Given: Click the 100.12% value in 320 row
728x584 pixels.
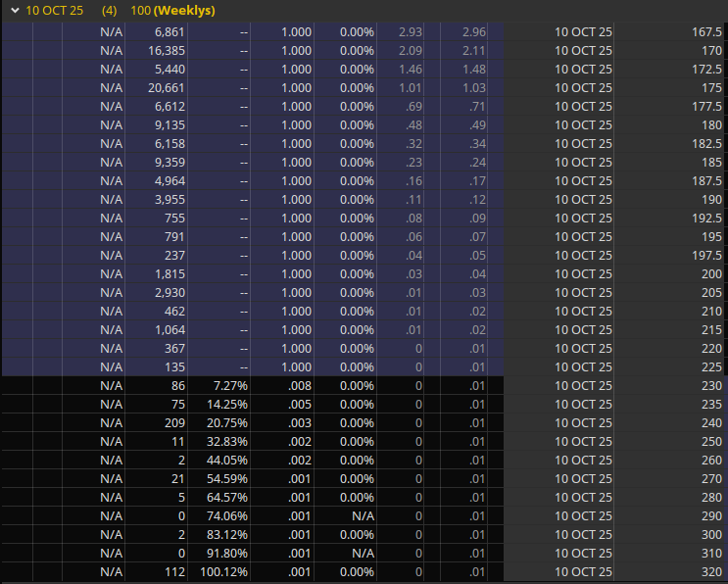Looking at the screenshot, I should pos(221,572).
